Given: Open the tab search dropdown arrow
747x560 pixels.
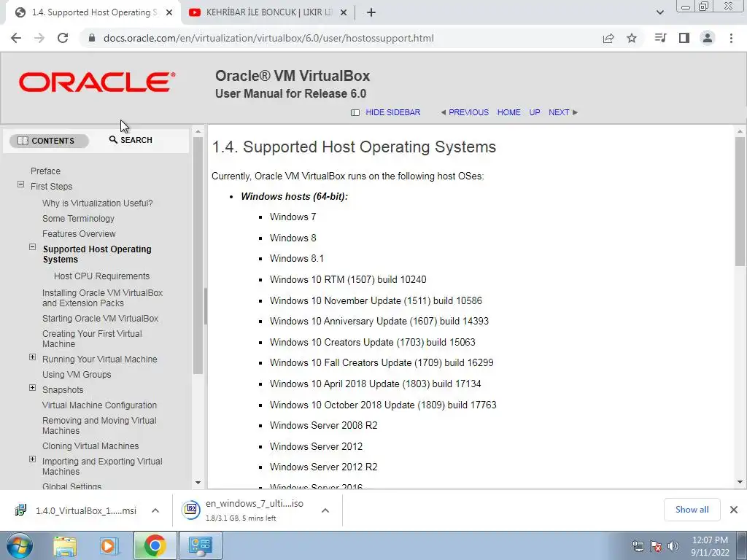Looking at the screenshot, I should [659, 12].
